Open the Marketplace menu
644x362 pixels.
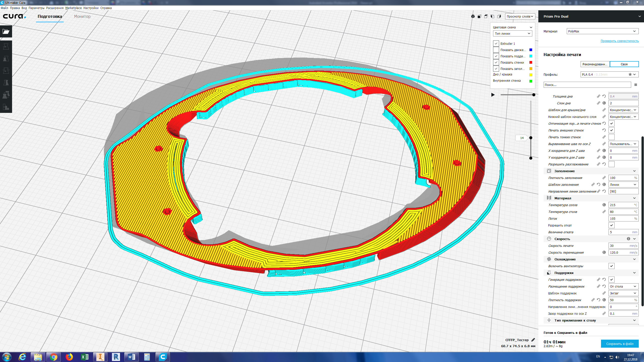click(x=73, y=8)
